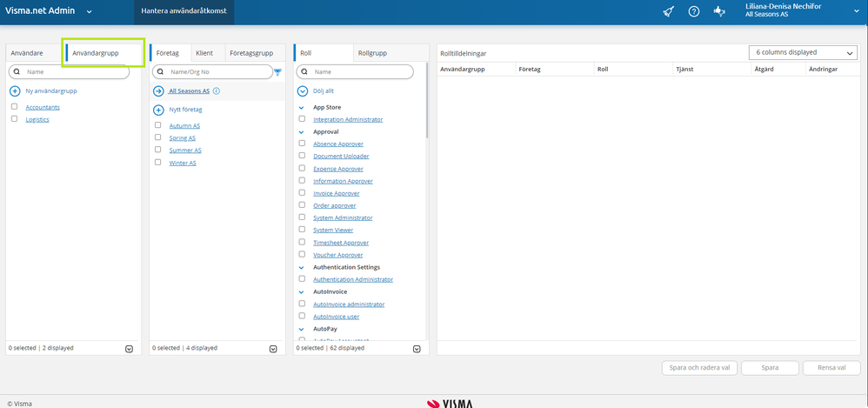Open the Accountants user group link

pyautogui.click(x=43, y=107)
